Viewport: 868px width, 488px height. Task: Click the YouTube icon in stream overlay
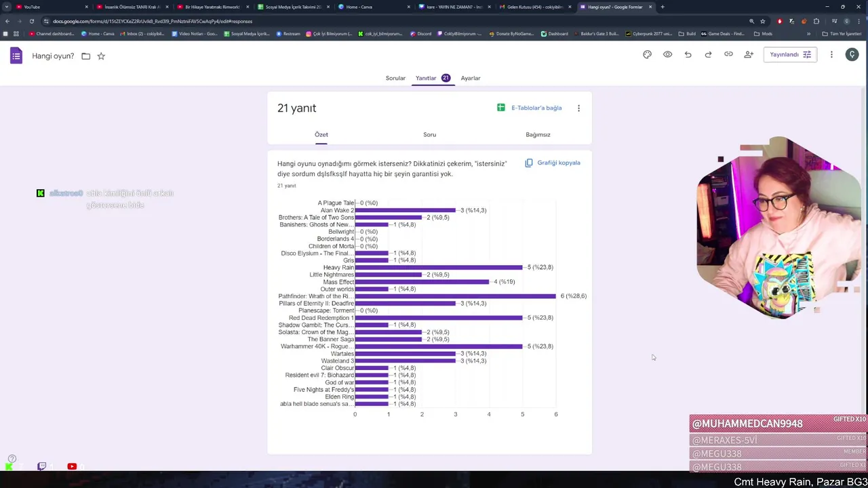click(72, 466)
